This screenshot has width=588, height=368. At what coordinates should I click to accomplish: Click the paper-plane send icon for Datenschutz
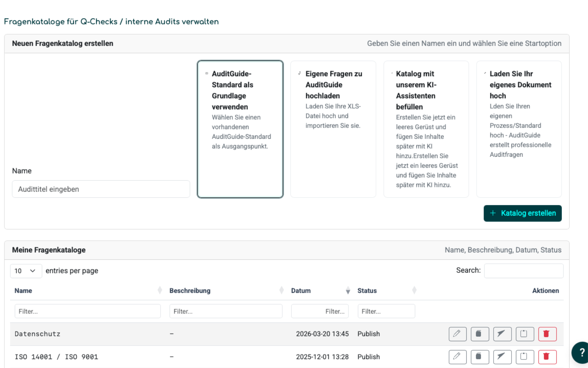(502, 334)
